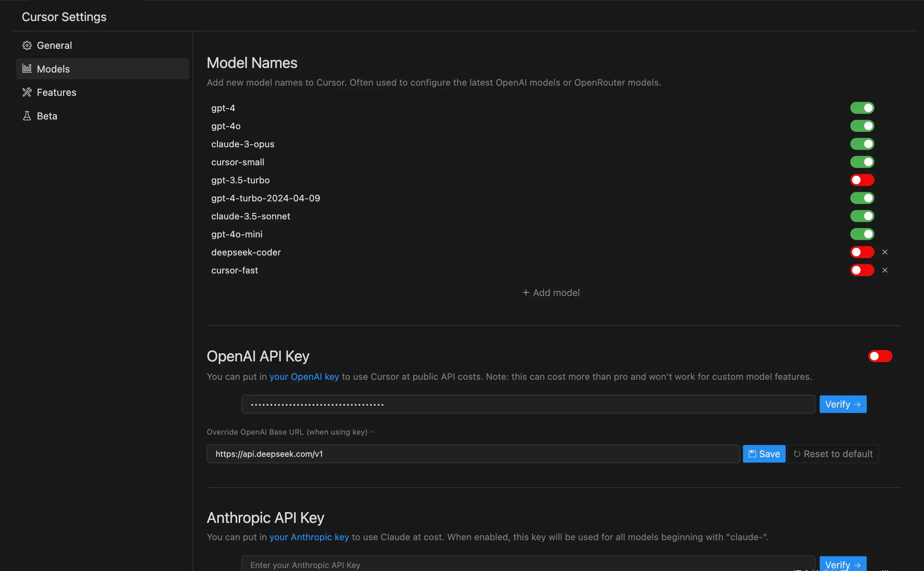Disable the claude-3-opus model
The height and width of the screenshot is (571, 924).
862,144
